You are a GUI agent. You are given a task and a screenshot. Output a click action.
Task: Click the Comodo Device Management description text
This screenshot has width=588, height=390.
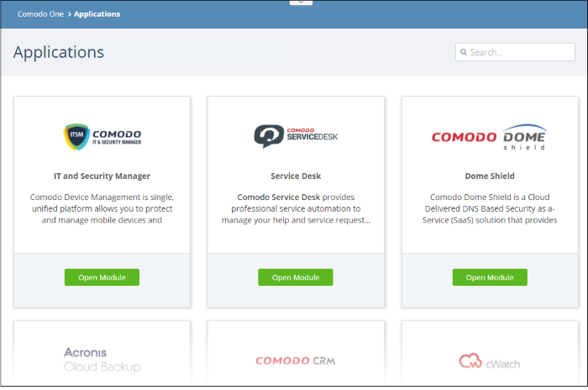(x=102, y=208)
